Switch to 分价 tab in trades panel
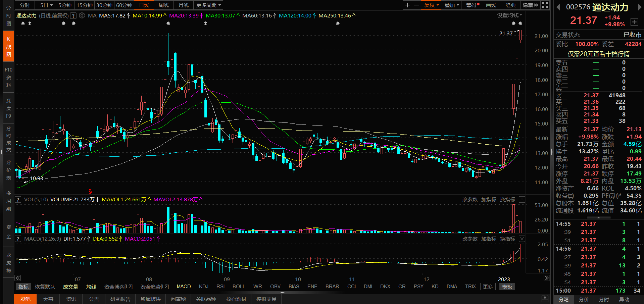 point(584,299)
